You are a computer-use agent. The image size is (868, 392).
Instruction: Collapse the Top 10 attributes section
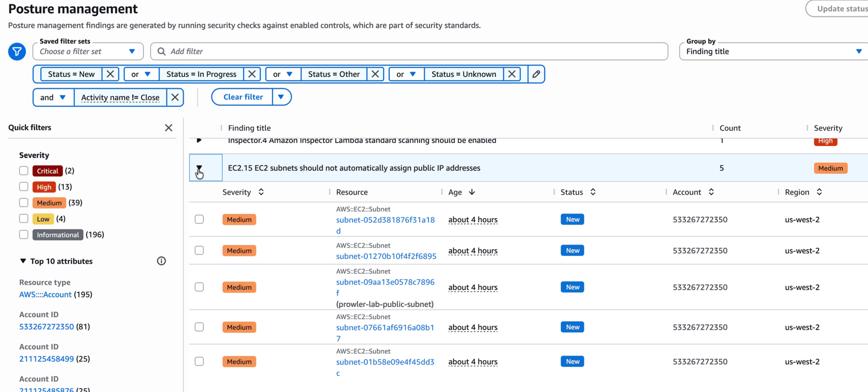[x=23, y=261]
